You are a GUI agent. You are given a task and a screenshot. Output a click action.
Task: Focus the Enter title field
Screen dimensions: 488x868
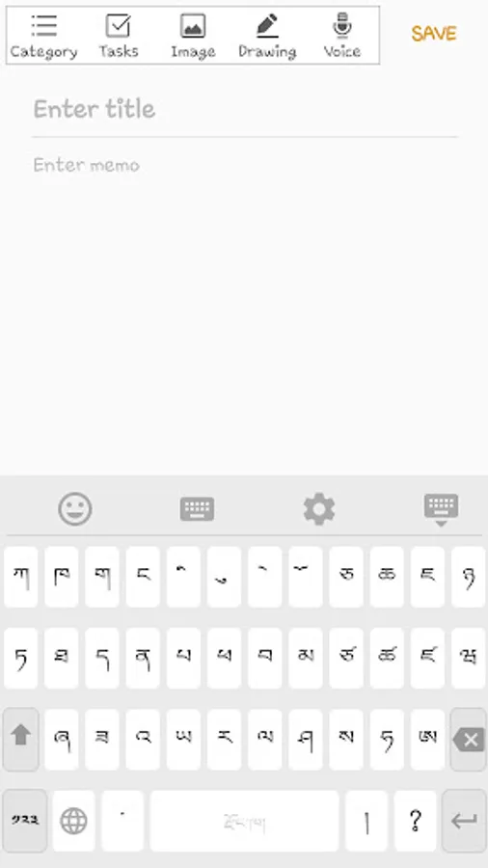245,109
